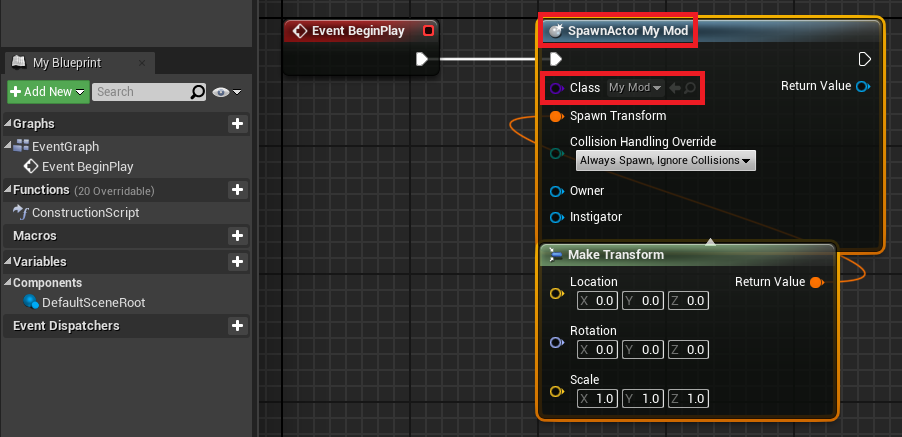Edit Rotation Y value field
This screenshot has width=902, height=437.
click(x=643, y=350)
